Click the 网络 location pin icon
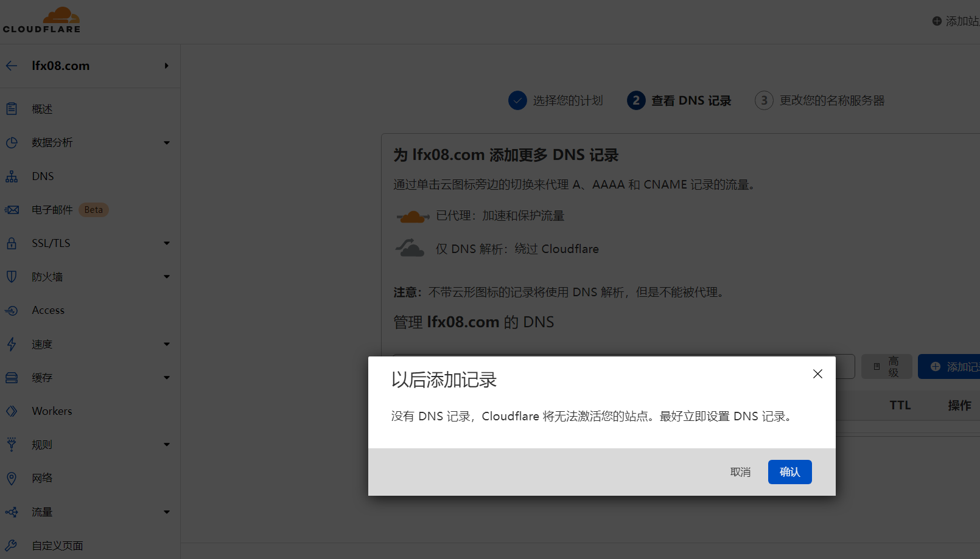The height and width of the screenshot is (559, 980). coord(12,479)
